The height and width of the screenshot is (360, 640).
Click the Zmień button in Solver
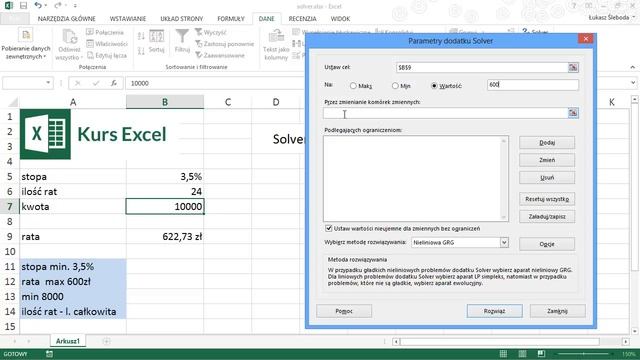click(x=547, y=160)
